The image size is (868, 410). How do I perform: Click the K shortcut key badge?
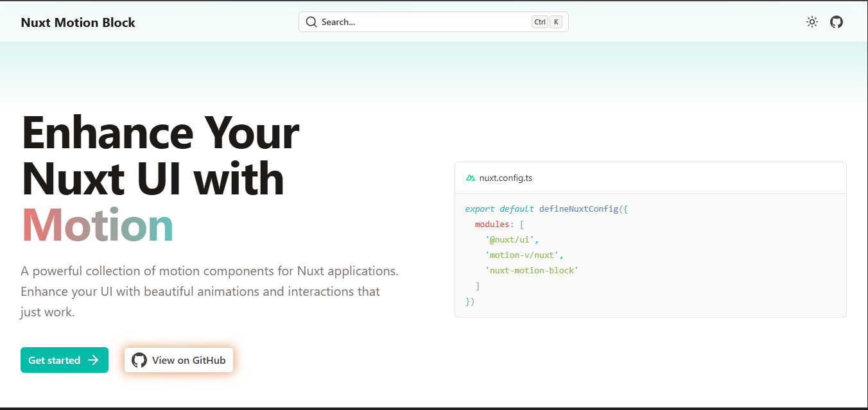coord(556,22)
